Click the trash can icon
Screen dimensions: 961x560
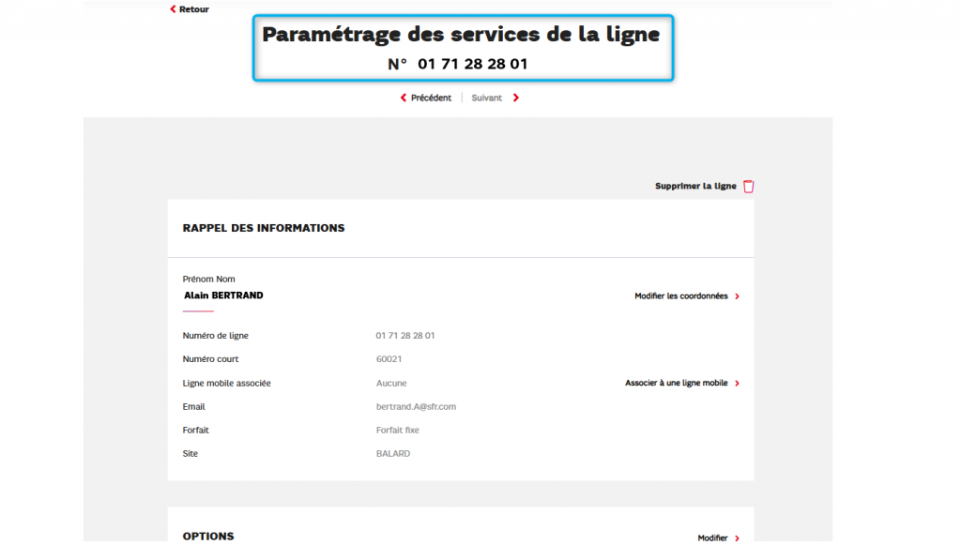(x=749, y=187)
